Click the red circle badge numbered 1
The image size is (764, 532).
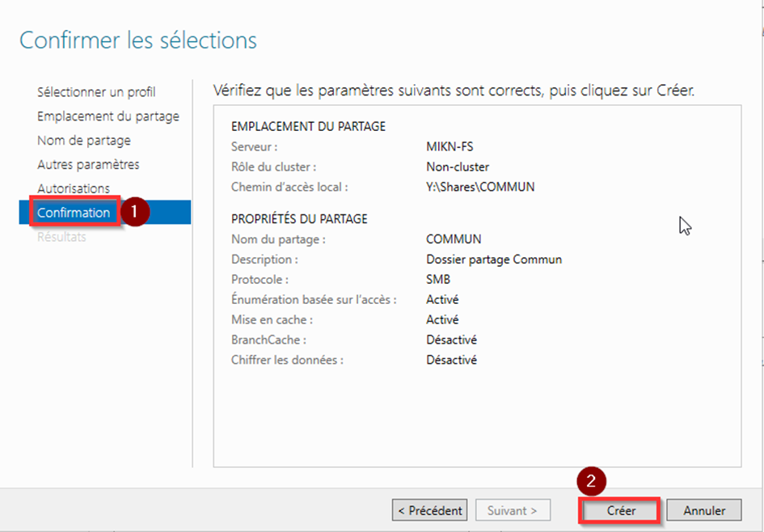coord(135,213)
